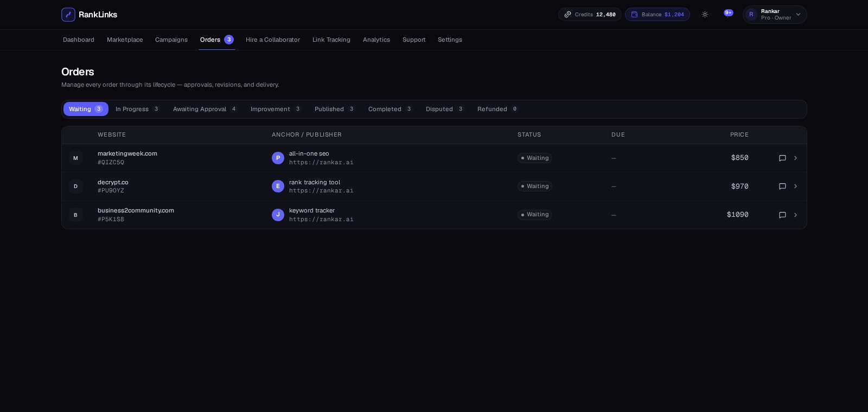Click the rank tracking tool anchor text
This screenshot has height=412, width=868.
coord(315,182)
